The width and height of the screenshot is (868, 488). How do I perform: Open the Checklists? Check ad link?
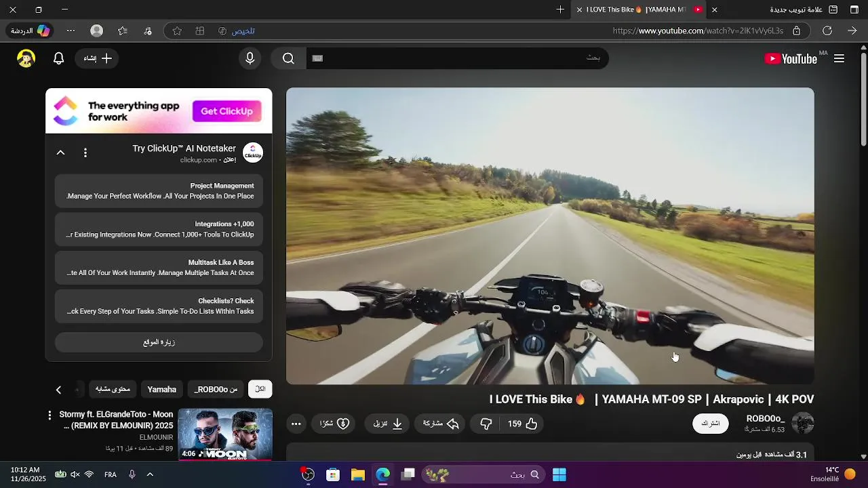[x=159, y=306]
